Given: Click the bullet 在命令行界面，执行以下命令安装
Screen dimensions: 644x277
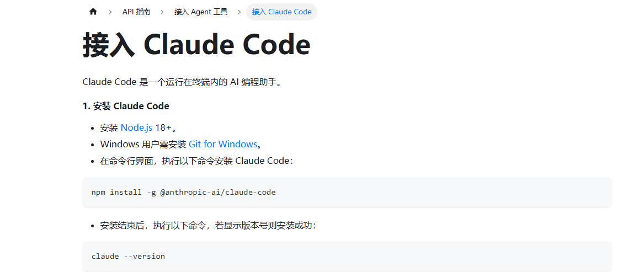Looking at the screenshot, I should tap(197, 161).
